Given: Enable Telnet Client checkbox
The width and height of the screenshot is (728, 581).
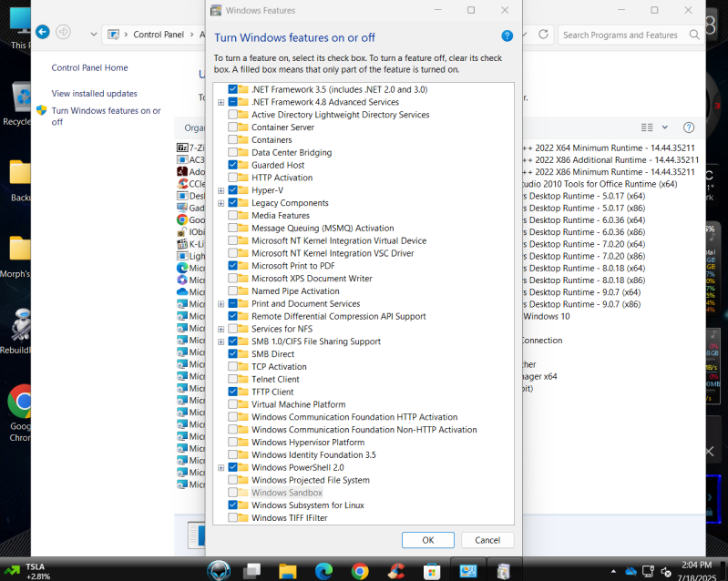Looking at the screenshot, I should point(232,379).
